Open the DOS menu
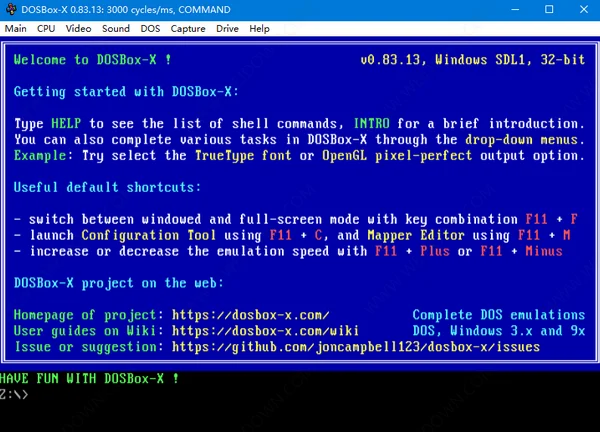600x432 pixels. tap(150, 29)
